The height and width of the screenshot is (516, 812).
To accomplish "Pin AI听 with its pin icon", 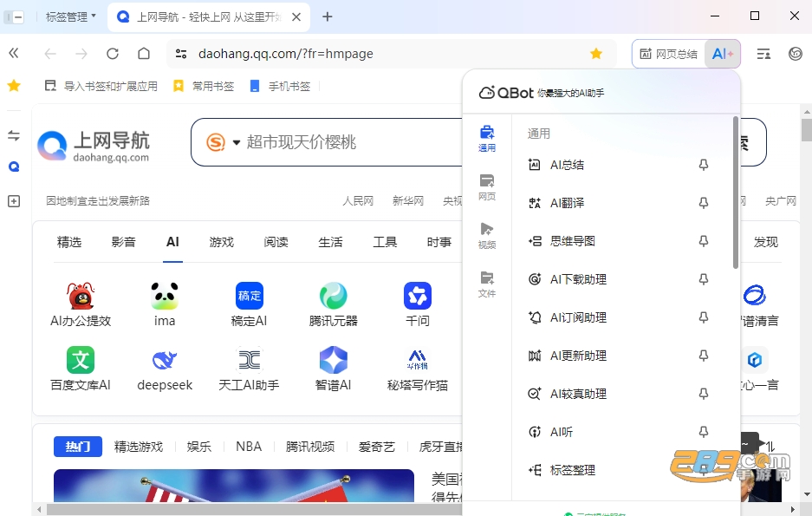I will 704,432.
